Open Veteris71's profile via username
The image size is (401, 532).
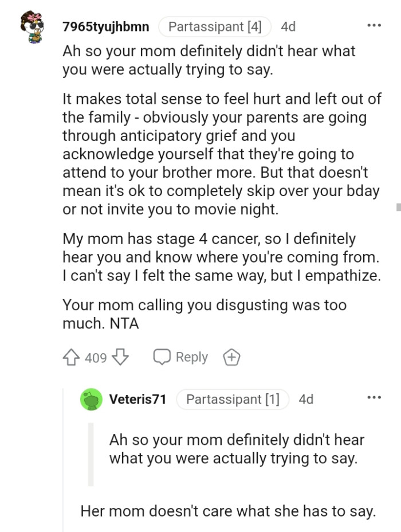(x=137, y=400)
